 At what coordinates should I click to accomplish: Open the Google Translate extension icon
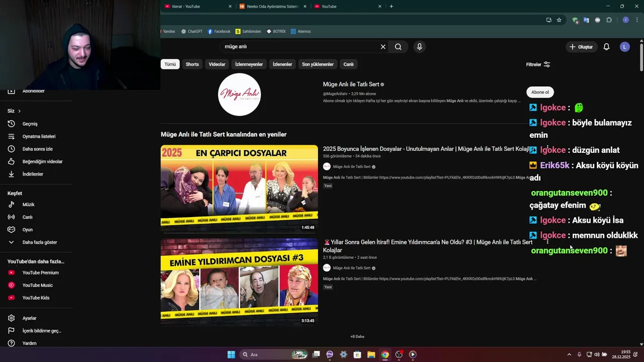tap(586, 20)
